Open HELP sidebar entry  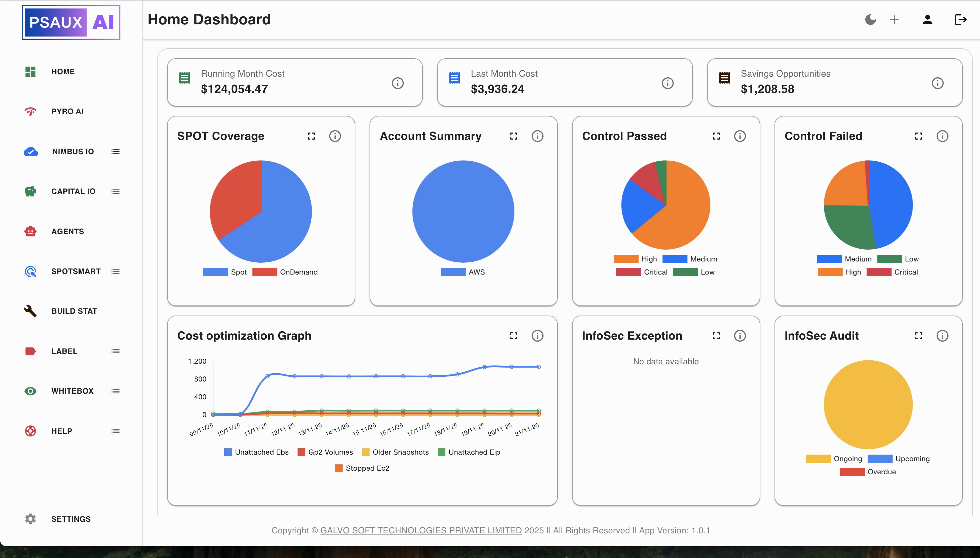[x=61, y=431]
